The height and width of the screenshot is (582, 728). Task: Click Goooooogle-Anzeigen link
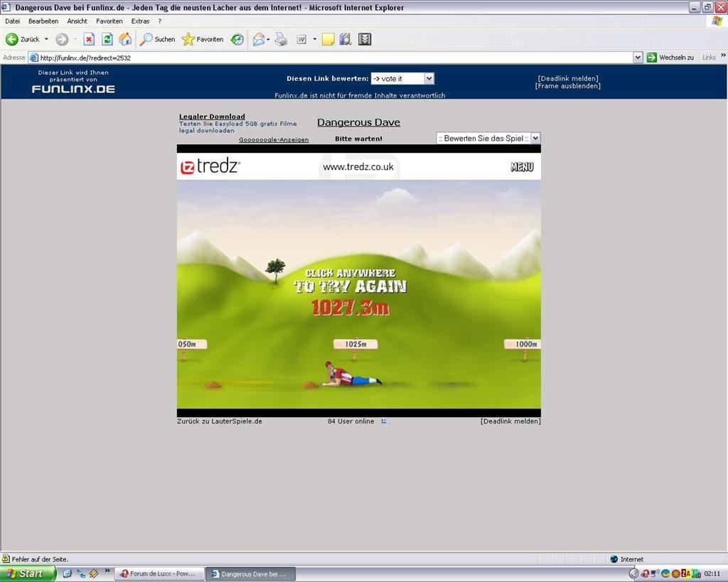pos(274,140)
